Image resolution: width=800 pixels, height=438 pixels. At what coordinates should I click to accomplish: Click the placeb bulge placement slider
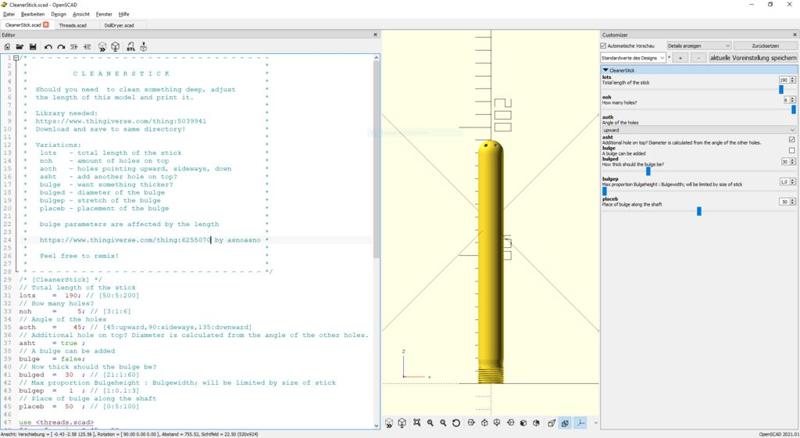(x=698, y=211)
